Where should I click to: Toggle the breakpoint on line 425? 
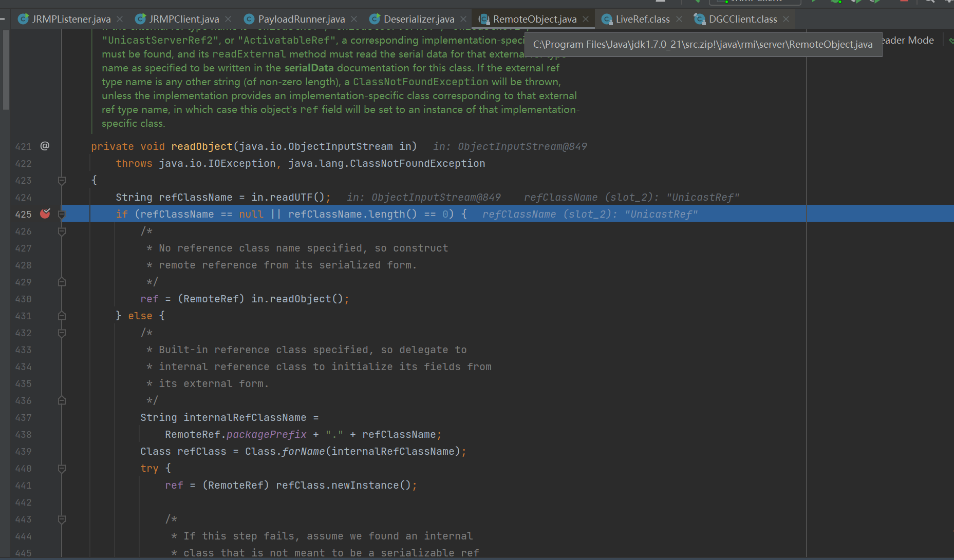coord(45,214)
